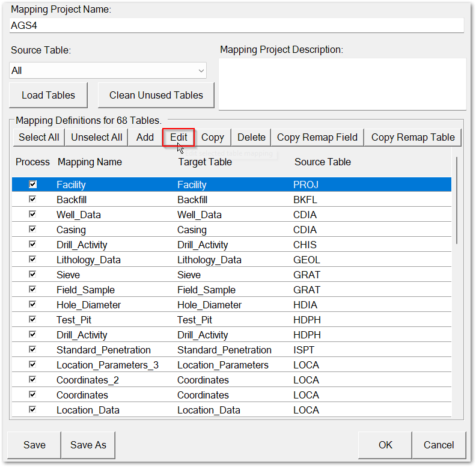
Task: Click the GEOL source table cell
Action: [x=307, y=260]
